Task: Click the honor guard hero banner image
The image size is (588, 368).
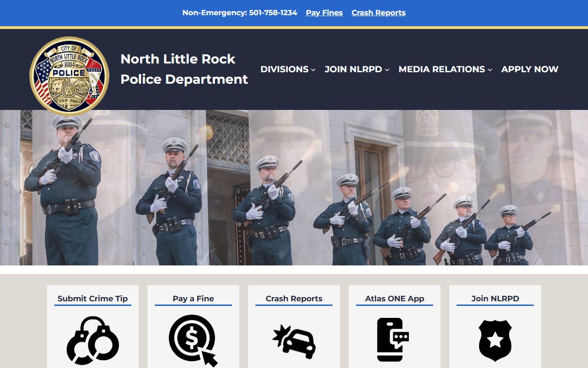Action: pos(294,188)
